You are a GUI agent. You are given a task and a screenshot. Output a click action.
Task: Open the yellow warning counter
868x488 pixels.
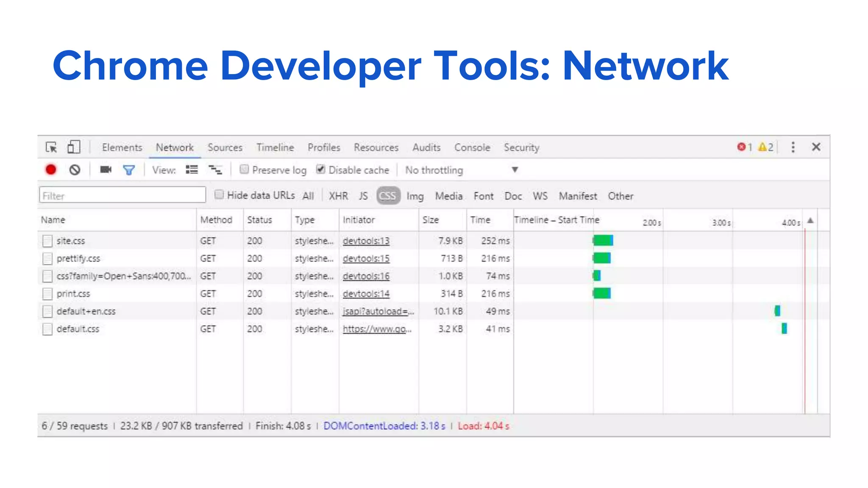click(x=765, y=147)
